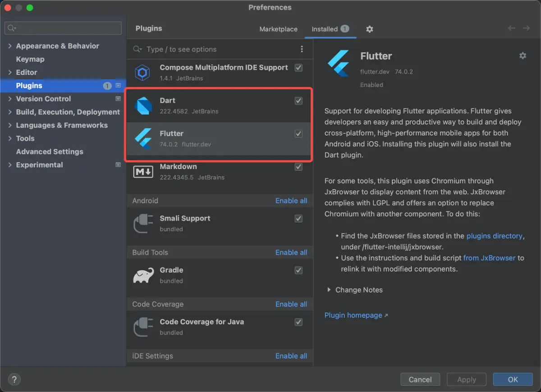The image size is (541, 392).
Task: Click the Markdown plugin icon
Action: (x=143, y=171)
